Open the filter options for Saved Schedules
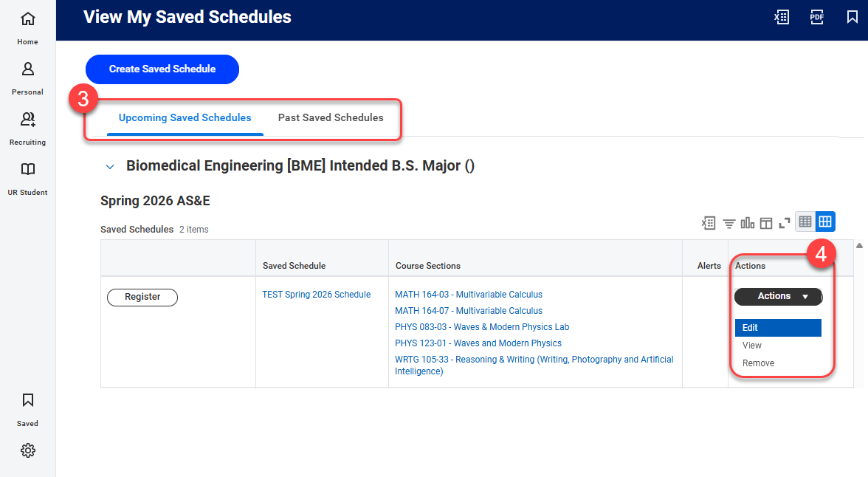 728,222
